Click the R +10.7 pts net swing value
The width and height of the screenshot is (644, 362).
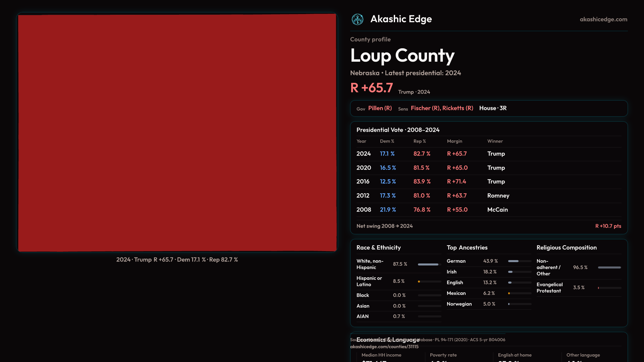click(608, 226)
